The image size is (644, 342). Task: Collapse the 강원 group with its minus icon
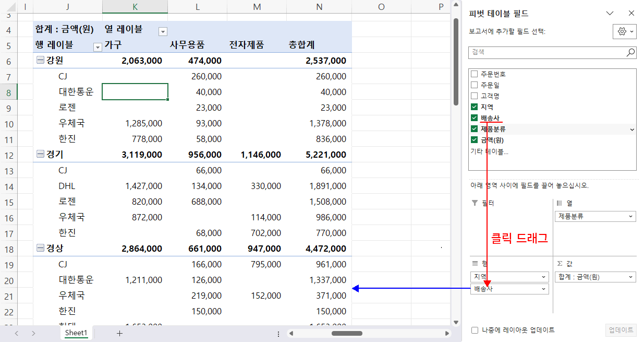41,61
